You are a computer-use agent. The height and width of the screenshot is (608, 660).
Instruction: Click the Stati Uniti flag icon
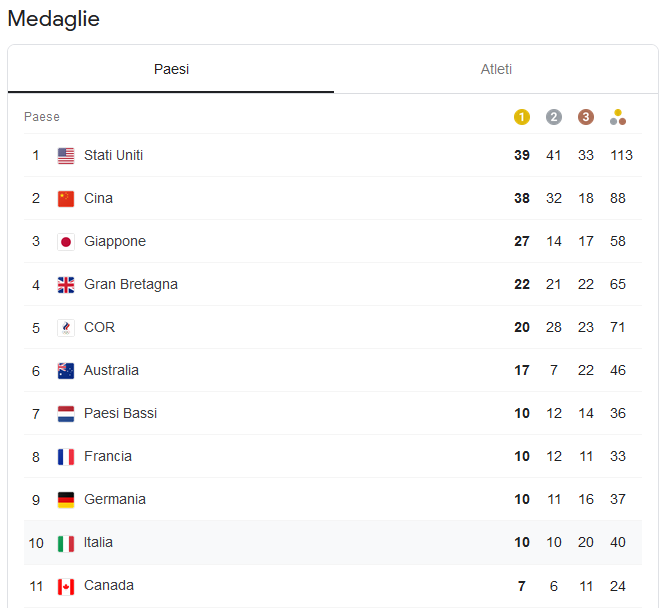[x=66, y=156]
